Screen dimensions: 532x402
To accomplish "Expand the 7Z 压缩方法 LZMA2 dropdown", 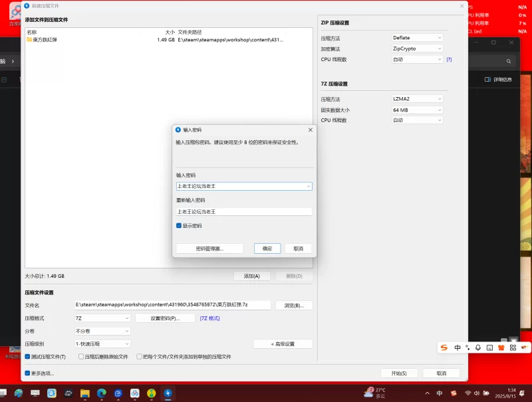I will [x=418, y=98].
